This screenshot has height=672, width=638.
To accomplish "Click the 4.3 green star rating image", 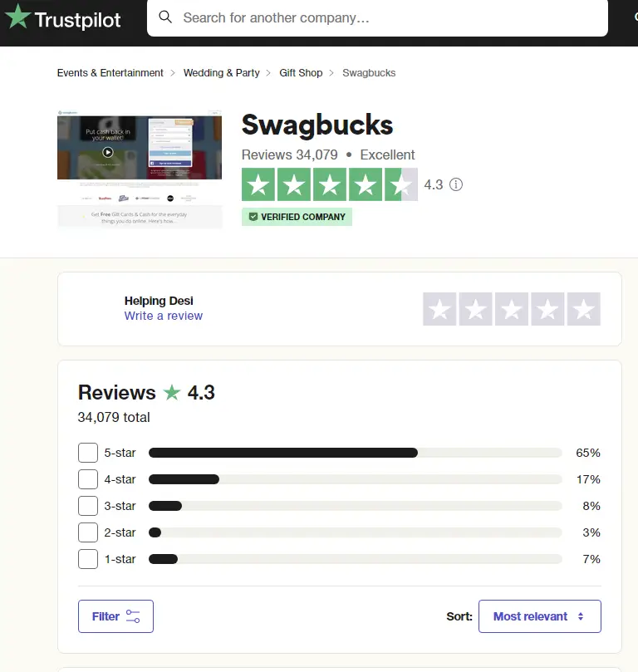I will click(x=330, y=184).
